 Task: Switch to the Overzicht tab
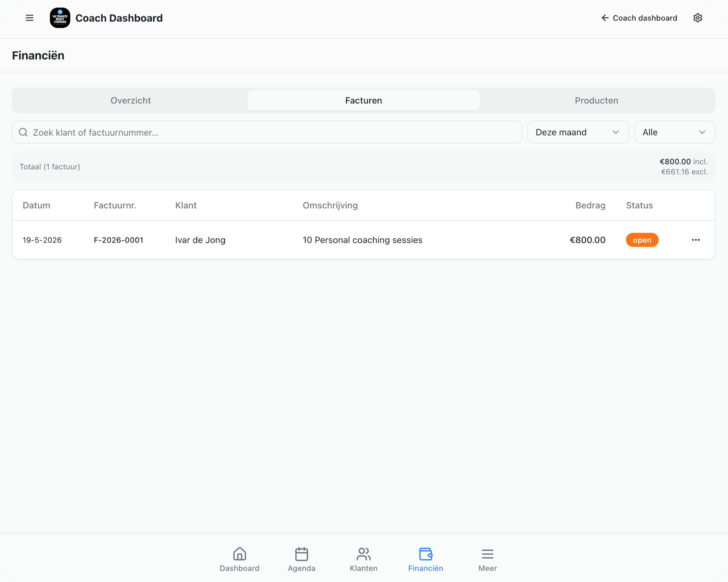[x=130, y=100]
